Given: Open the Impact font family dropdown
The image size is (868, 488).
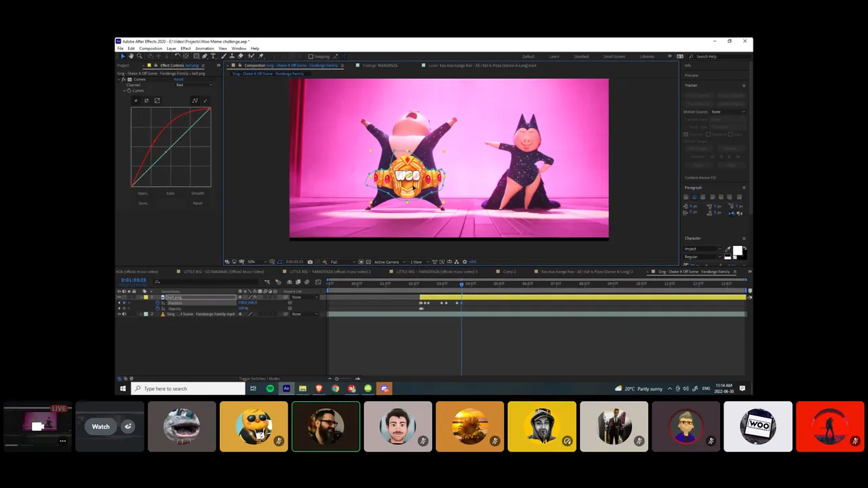Looking at the screenshot, I should click(703, 249).
